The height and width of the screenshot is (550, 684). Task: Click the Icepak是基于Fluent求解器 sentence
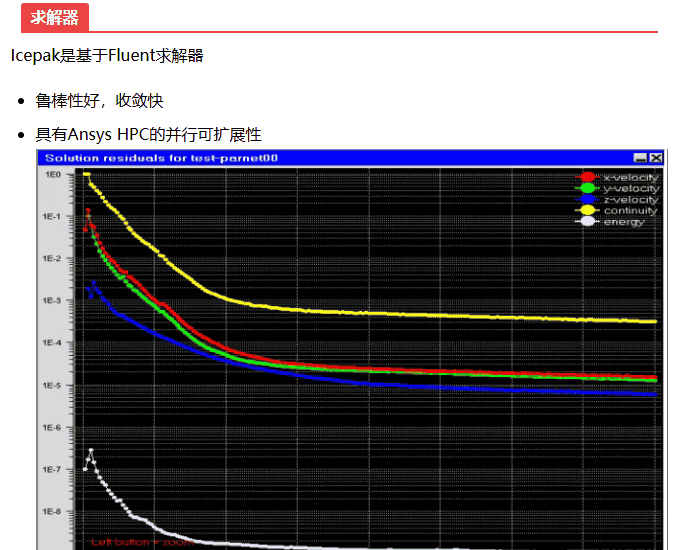pos(107,56)
